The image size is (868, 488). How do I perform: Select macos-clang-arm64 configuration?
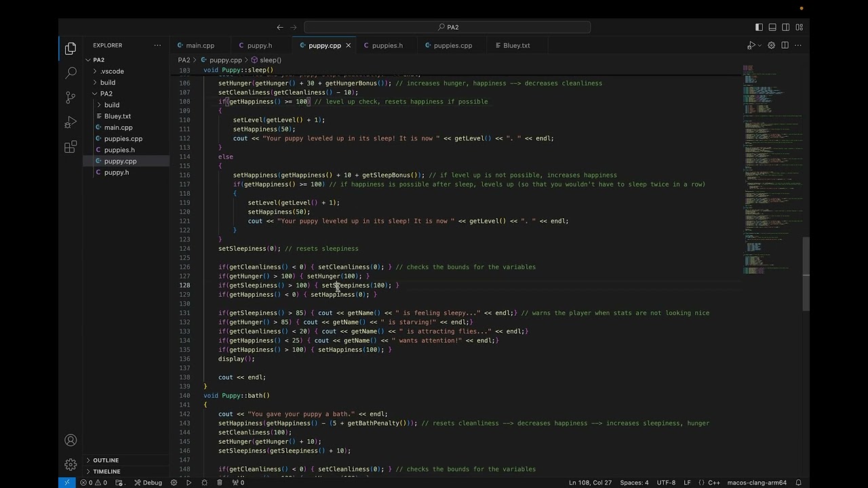757,483
